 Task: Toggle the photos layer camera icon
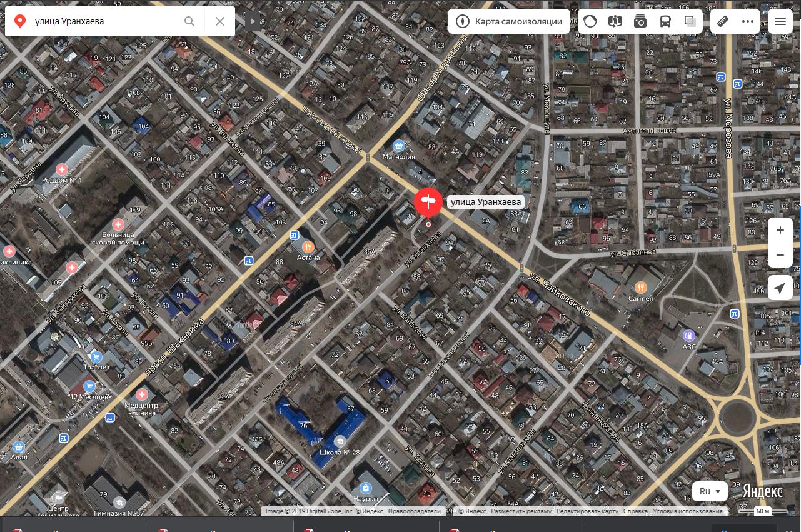point(640,21)
